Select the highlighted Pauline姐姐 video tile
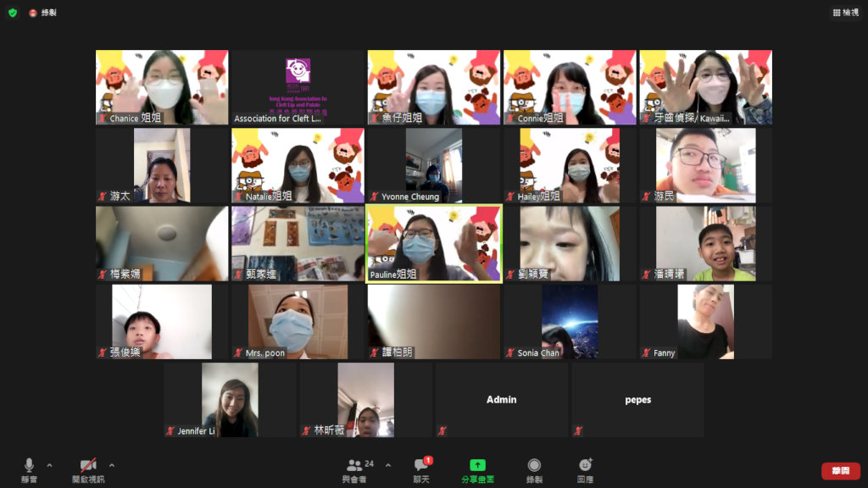 pyautogui.click(x=433, y=244)
